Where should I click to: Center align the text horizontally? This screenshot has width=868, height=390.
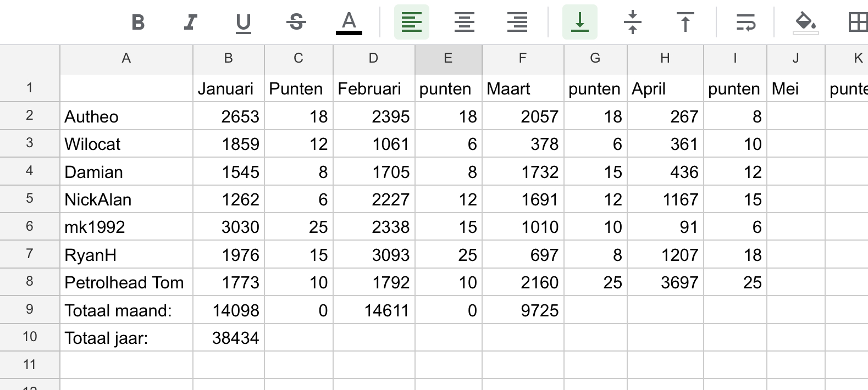pyautogui.click(x=465, y=23)
